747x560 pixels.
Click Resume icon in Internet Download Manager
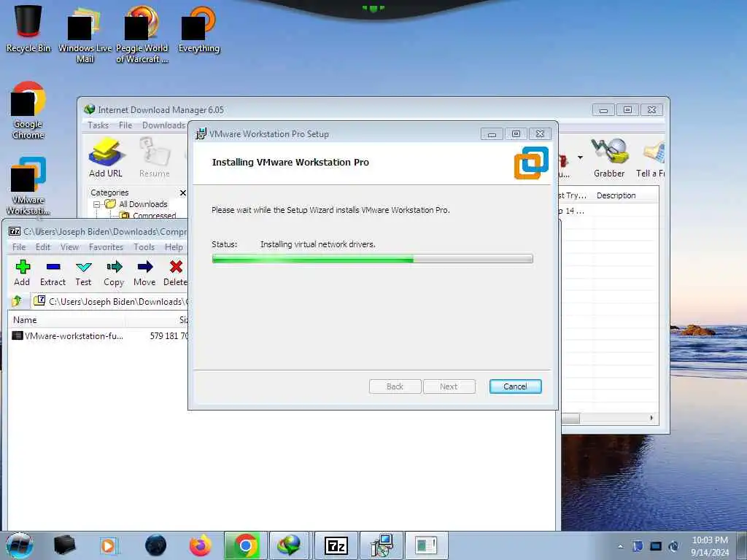pyautogui.click(x=155, y=158)
